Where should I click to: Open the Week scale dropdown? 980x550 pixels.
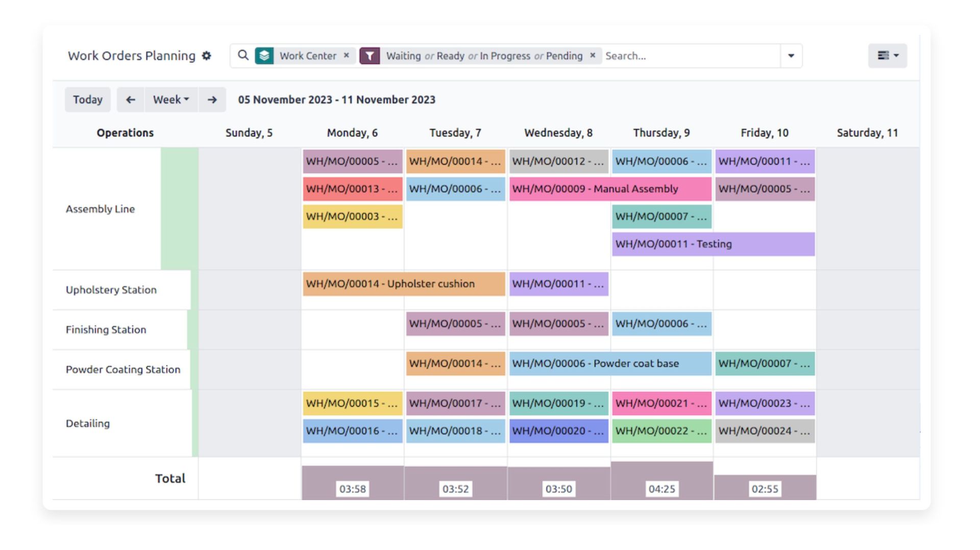pos(171,100)
